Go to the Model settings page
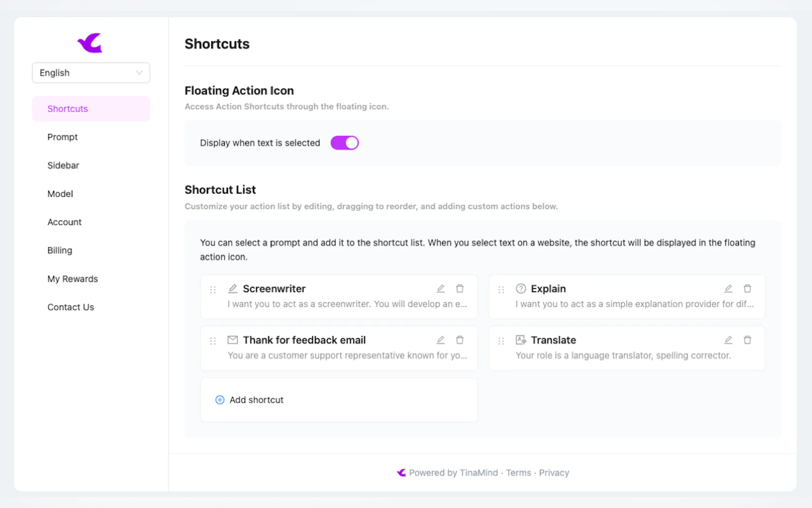The height and width of the screenshot is (508, 812). [x=60, y=194]
